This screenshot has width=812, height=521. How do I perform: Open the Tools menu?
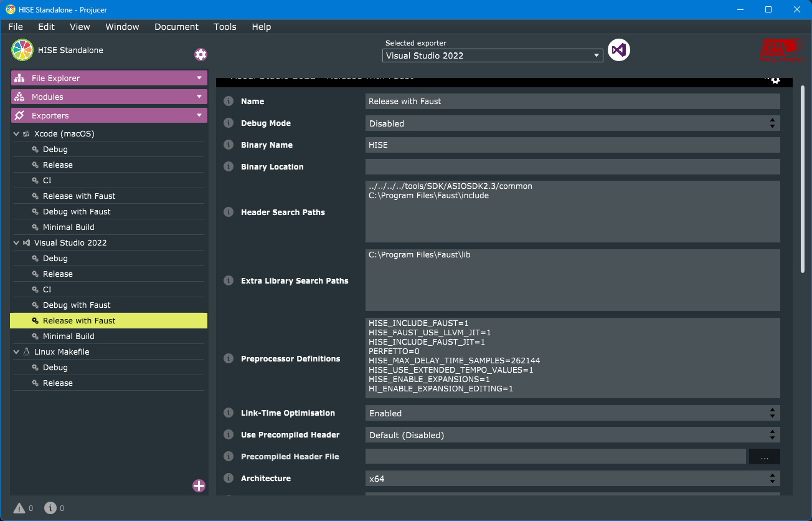click(x=225, y=27)
